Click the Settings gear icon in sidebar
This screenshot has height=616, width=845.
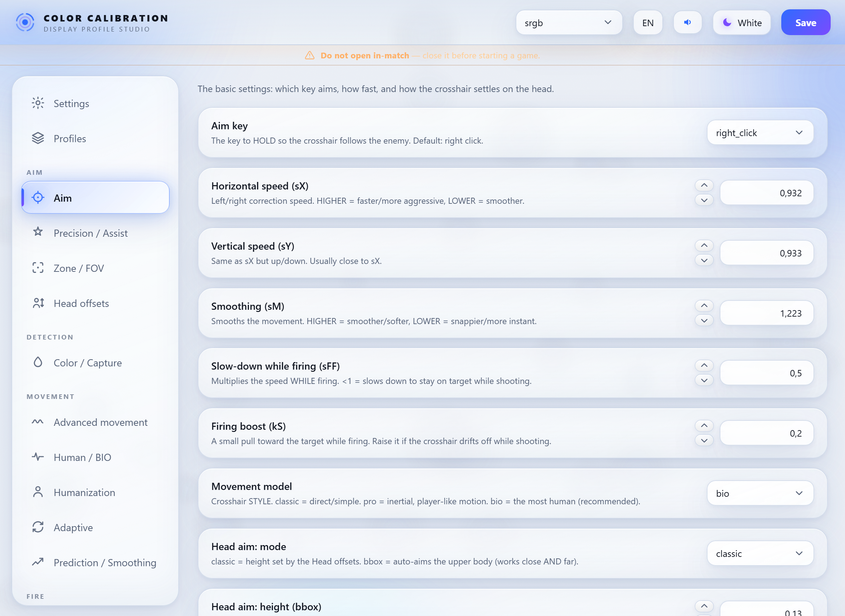coord(38,103)
